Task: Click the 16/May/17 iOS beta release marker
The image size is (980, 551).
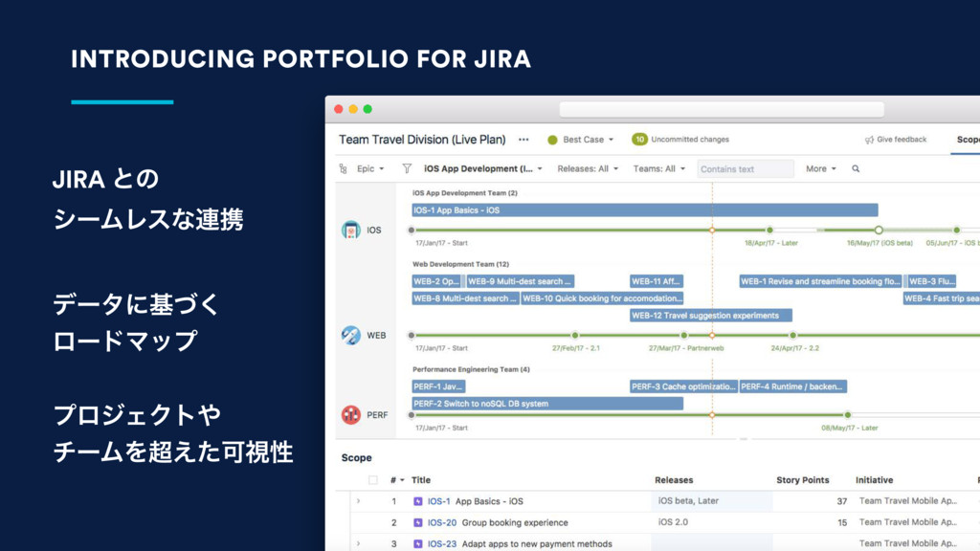Action: point(879,230)
